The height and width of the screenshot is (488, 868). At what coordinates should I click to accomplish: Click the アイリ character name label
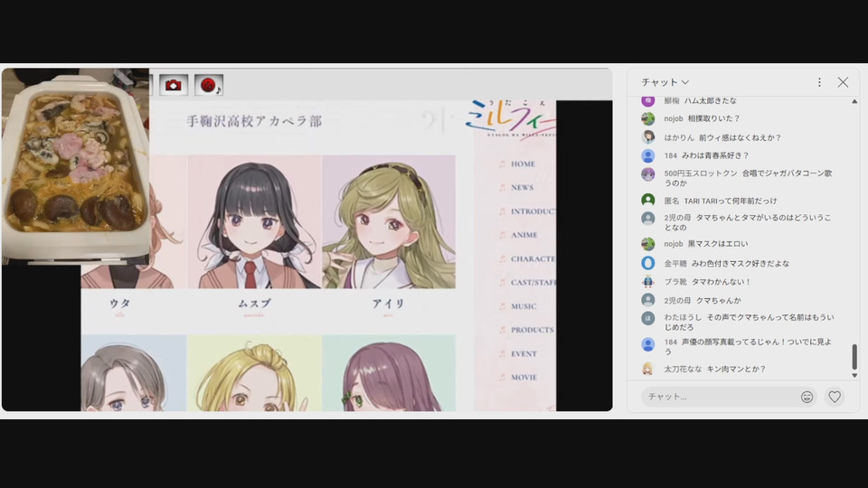click(388, 304)
